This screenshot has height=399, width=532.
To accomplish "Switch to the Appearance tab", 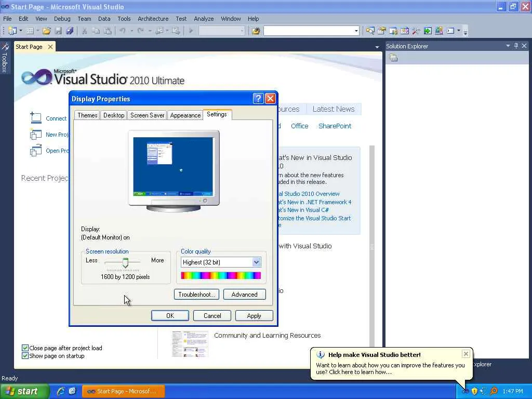I will [185, 115].
